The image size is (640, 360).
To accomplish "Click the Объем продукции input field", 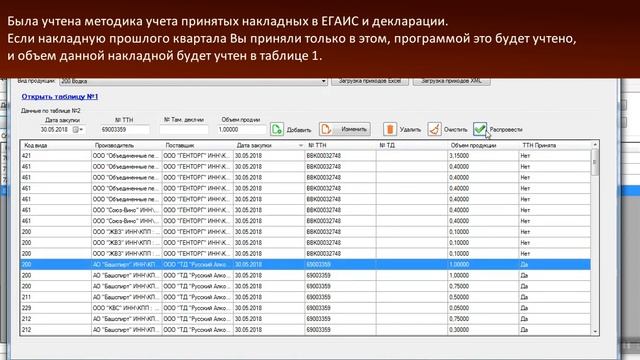I will click(242, 129).
